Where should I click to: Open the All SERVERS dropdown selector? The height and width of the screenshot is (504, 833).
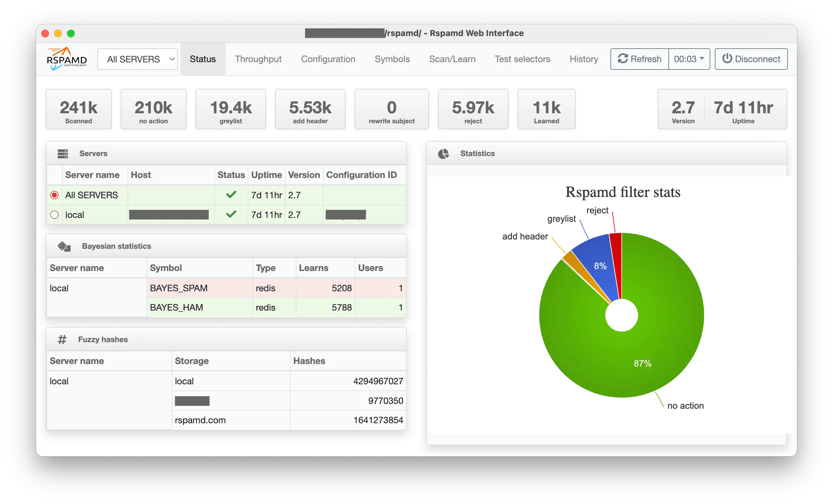(x=138, y=59)
